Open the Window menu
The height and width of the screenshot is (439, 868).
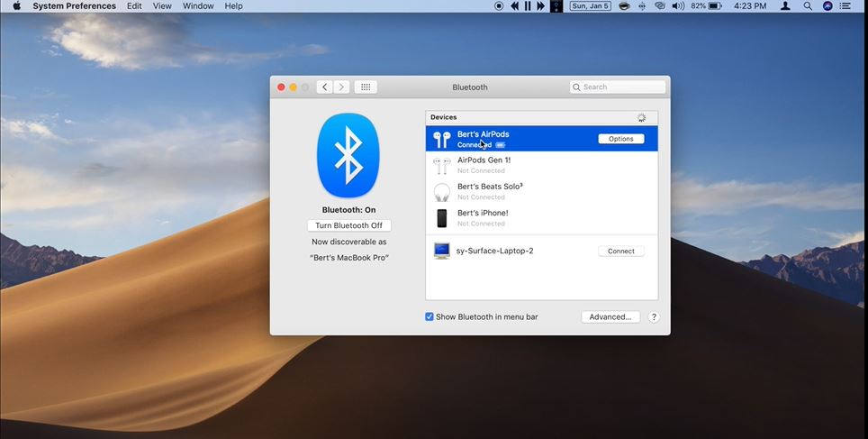[x=198, y=6]
